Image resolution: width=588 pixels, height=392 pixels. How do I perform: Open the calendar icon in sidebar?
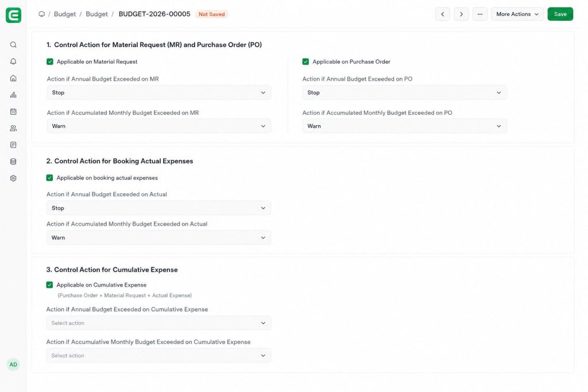(13, 112)
